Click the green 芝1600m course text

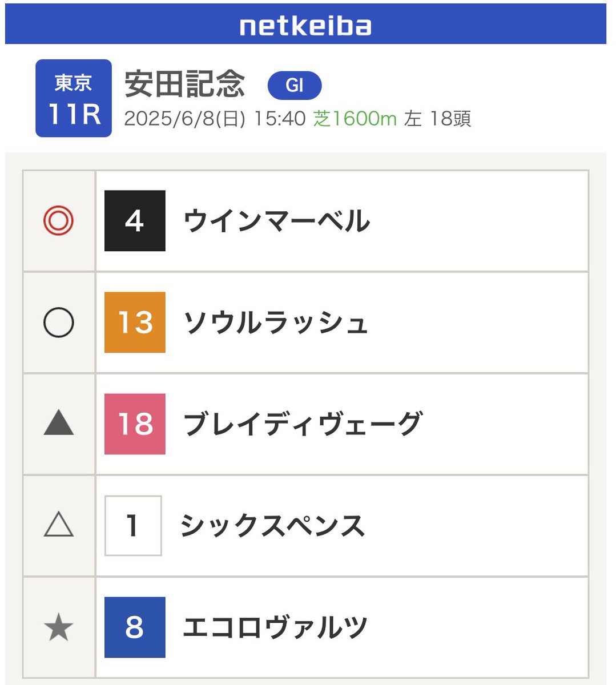355,119
